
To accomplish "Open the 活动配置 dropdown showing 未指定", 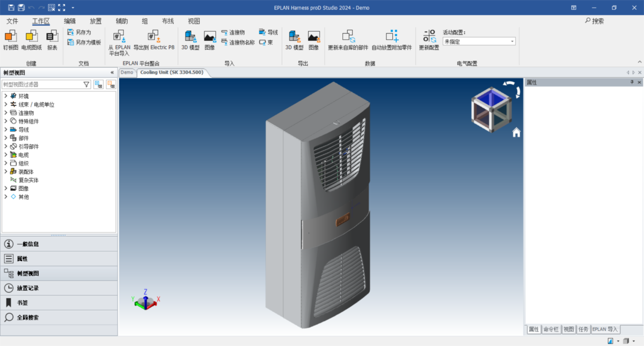I will click(479, 41).
